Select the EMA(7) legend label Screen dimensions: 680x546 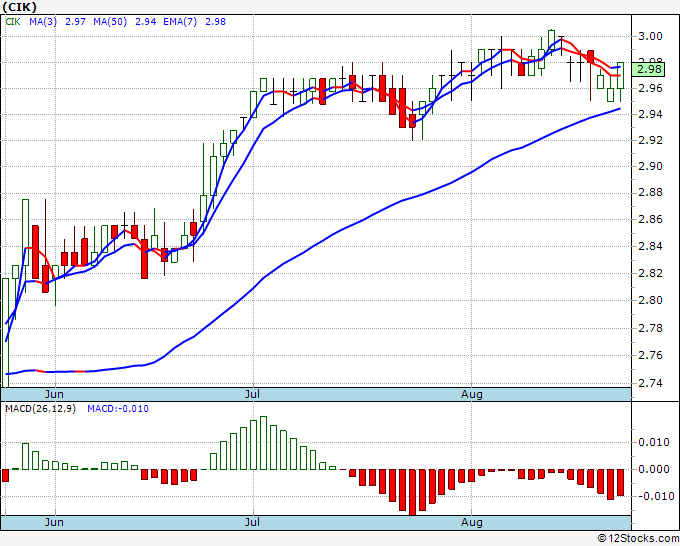pyautogui.click(x=180, y=22)
